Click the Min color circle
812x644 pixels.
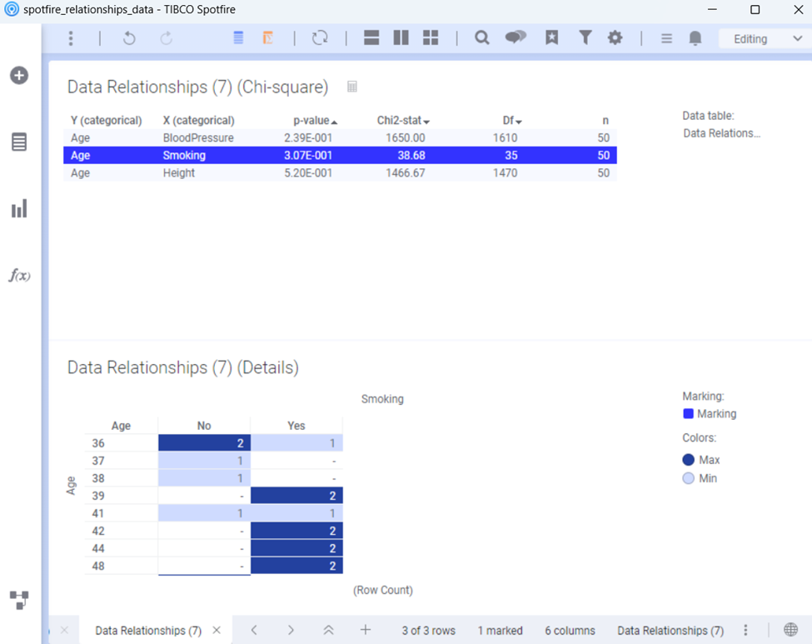tap(688, 478)
